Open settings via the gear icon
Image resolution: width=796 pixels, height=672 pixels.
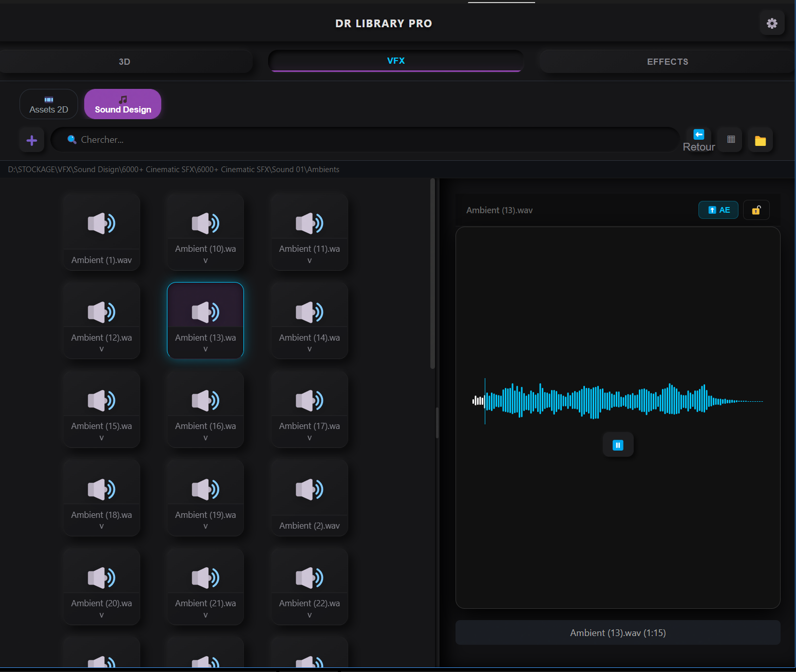[772, 23]
